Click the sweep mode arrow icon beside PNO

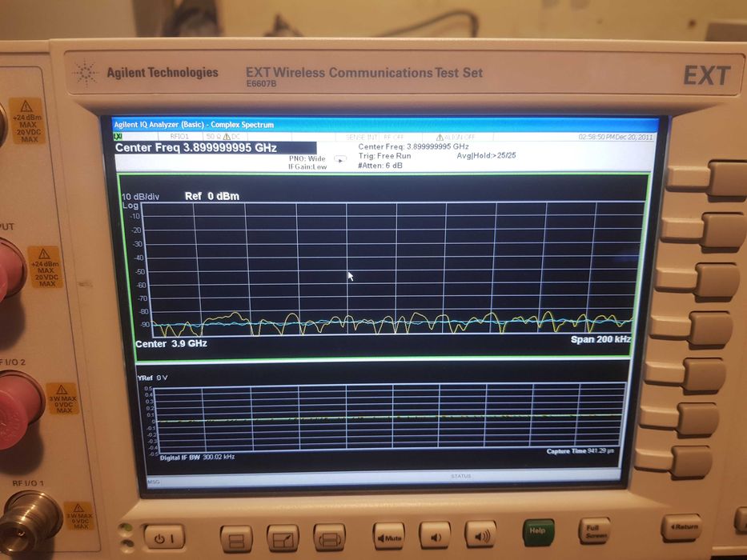pos(340,159)
